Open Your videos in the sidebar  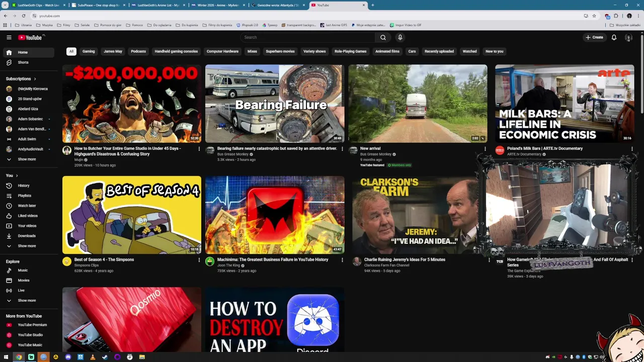28,226
